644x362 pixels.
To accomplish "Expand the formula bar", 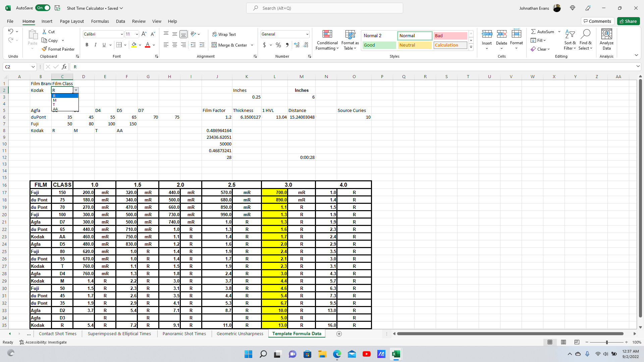I will click(x=638, y=67).
